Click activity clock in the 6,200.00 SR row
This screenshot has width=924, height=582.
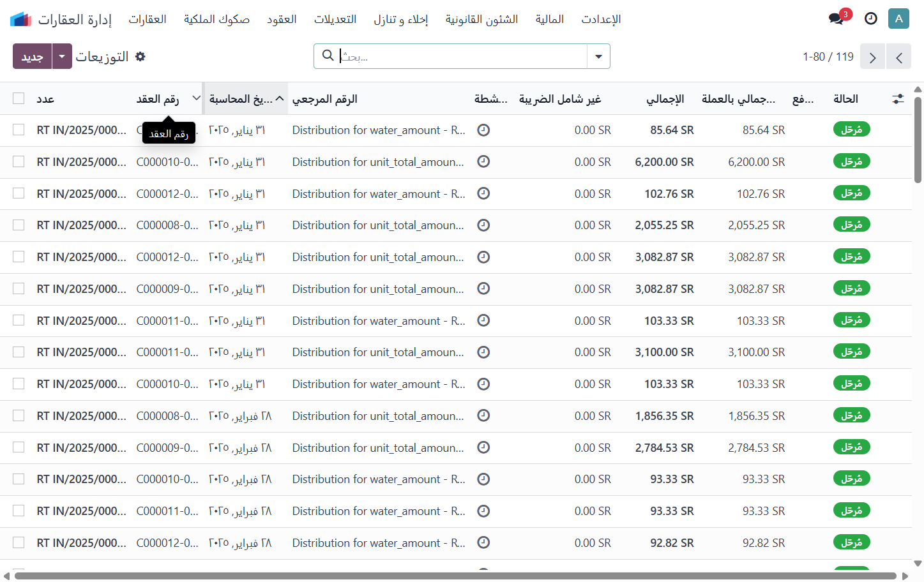pyautogui.click(x=483, y=161)
